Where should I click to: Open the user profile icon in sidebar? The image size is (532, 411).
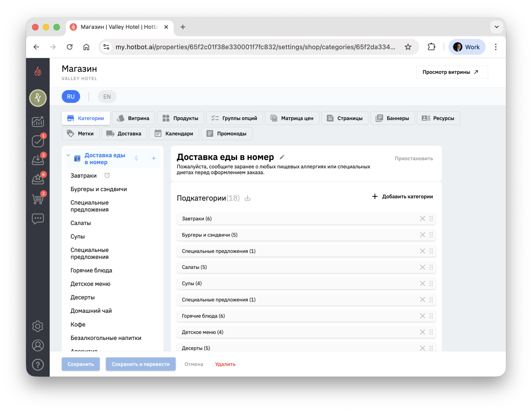click(x=38, y=345)
